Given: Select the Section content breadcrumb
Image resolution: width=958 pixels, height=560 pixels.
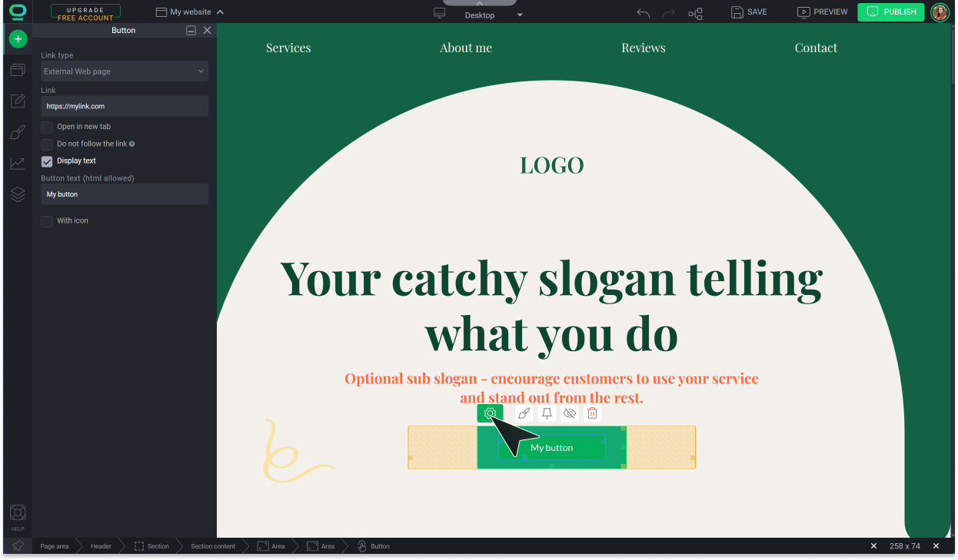Looking at the screenshot, I should pyautogui.click(x=213, y=546).
